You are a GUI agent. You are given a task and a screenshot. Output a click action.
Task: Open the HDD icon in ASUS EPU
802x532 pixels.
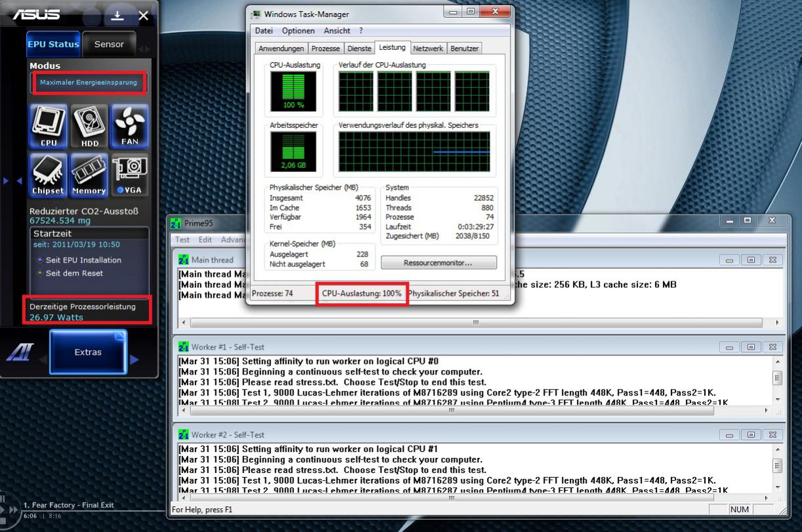[x=89, y=126]
